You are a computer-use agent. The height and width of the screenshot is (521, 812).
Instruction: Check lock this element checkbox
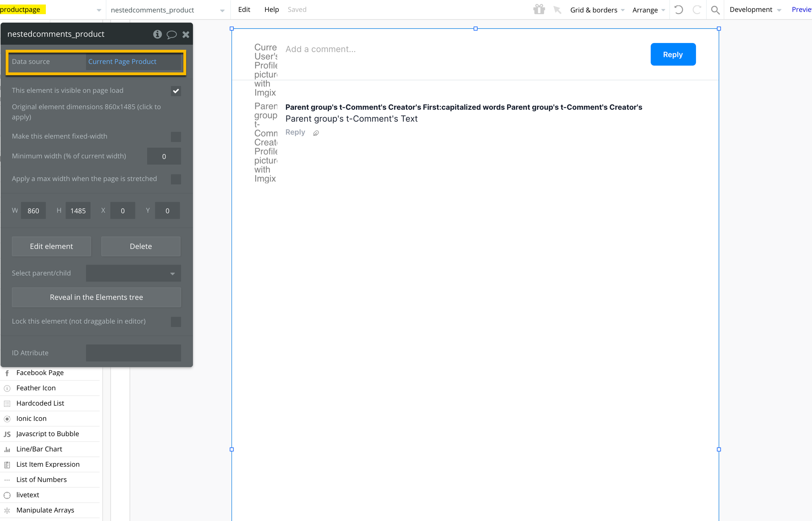(x=176, y=321)
